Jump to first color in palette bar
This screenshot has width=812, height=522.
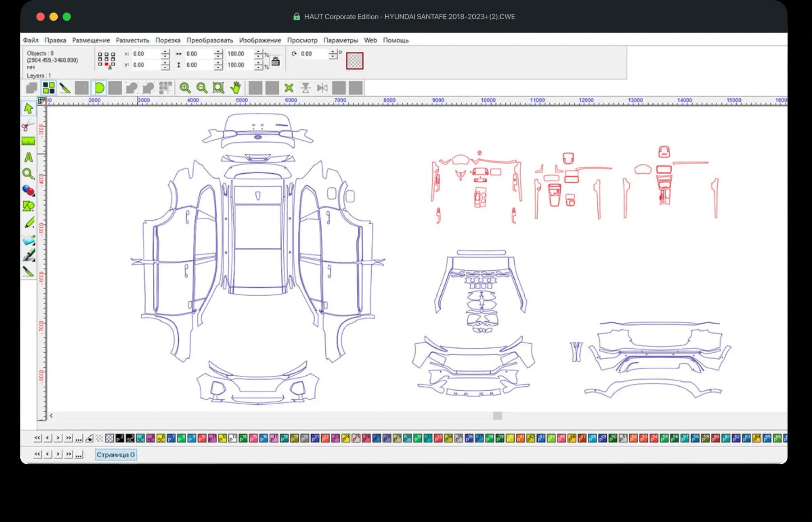[37, 438]
